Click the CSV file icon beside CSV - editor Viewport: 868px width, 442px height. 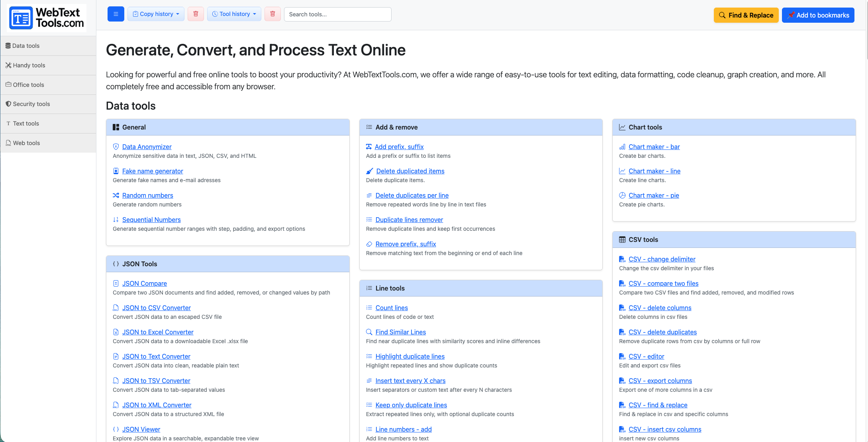pyautogui.click(x=622, y=356)
